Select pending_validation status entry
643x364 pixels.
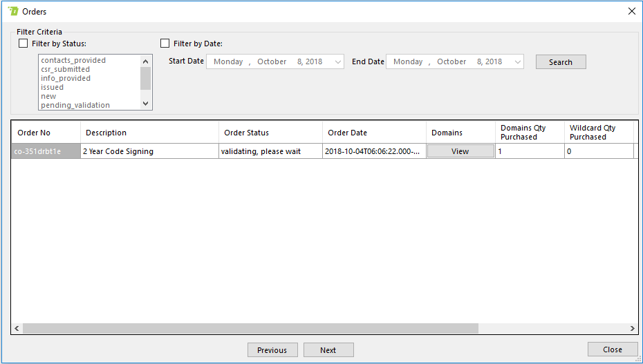coord(75,105)
